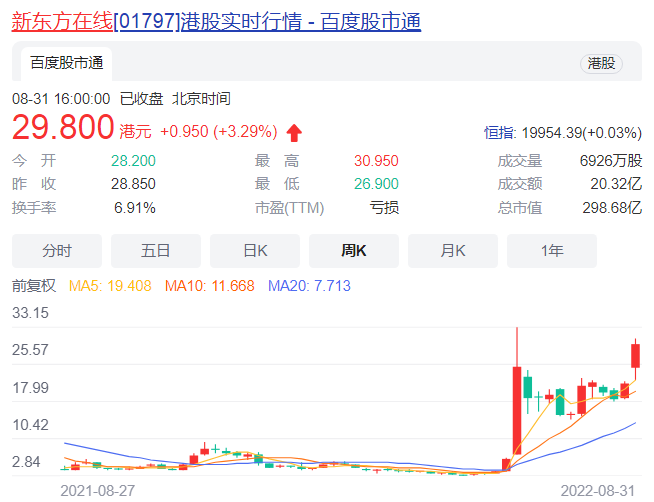Click the 成交量 value 6926万股
The height and width of the screenshot is (502, 654).
[611, 161]
